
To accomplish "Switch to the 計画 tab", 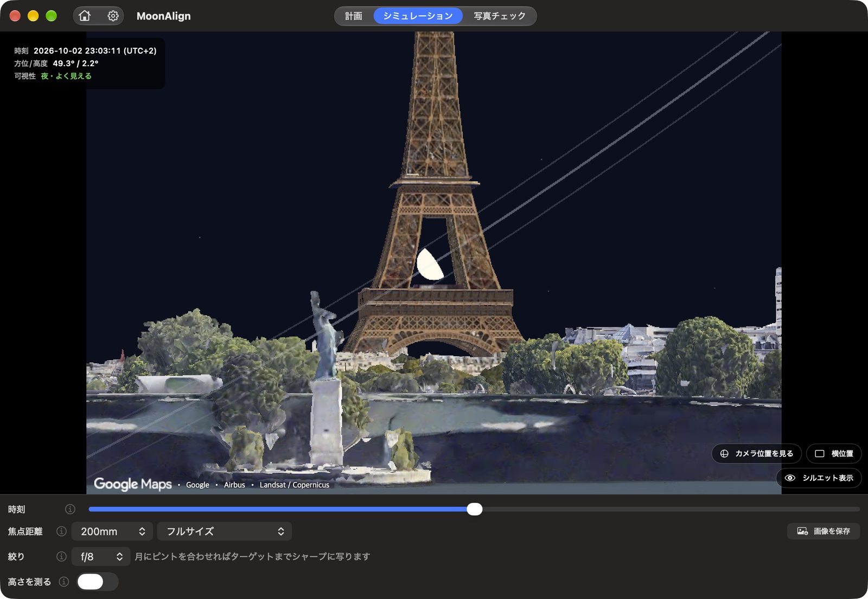I will (x=354, y=16).
